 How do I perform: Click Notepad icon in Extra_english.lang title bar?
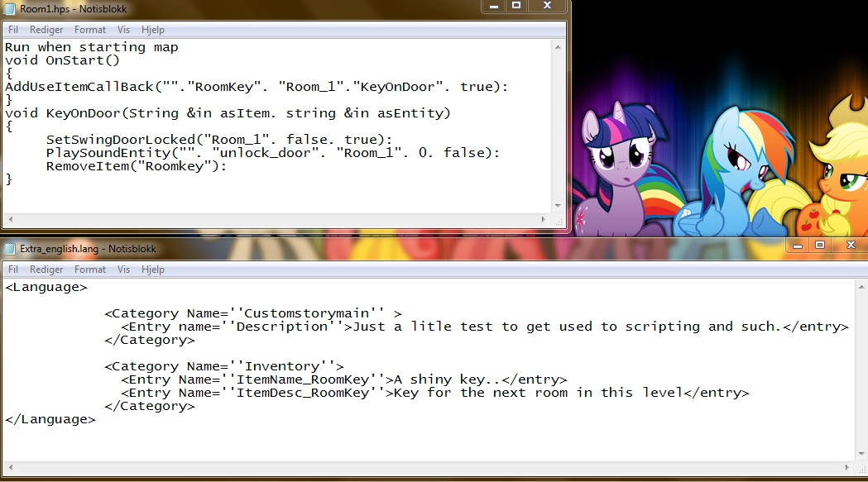[11, 248]
